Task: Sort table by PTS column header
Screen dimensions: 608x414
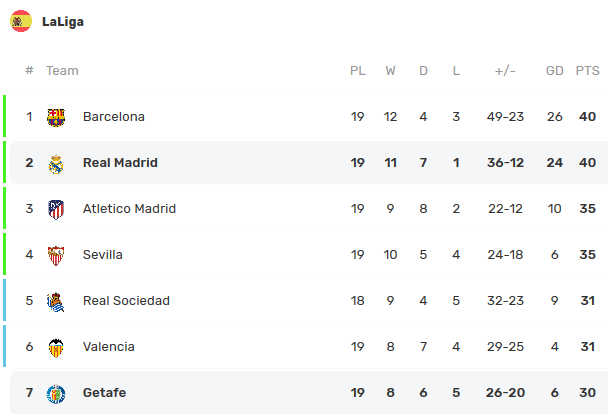Action: [x=587, y=71]
